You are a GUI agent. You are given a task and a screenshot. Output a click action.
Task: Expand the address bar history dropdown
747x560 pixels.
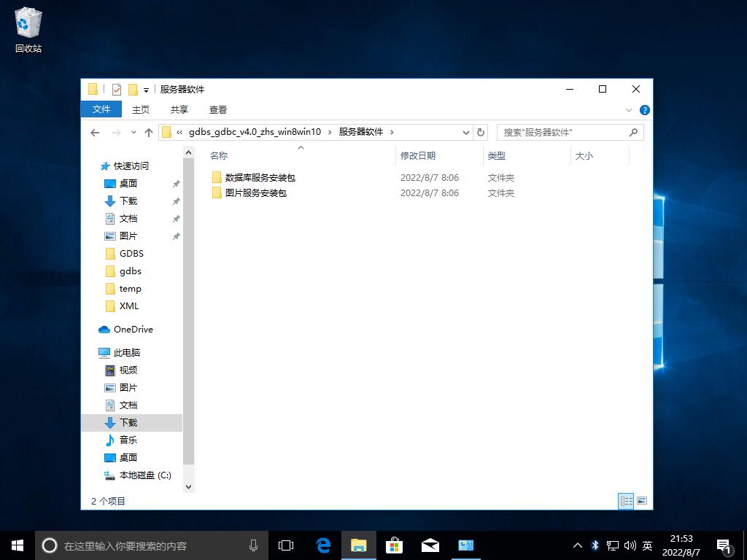pyautogui.click(x=466, y=132)
